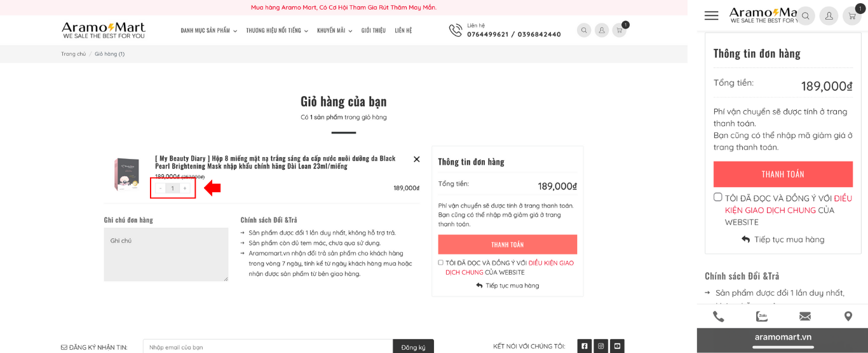868x353 pixels.
Task: Expand the DANH MỤC SẢN PHẨM dropdown
Action: point(208,31)
